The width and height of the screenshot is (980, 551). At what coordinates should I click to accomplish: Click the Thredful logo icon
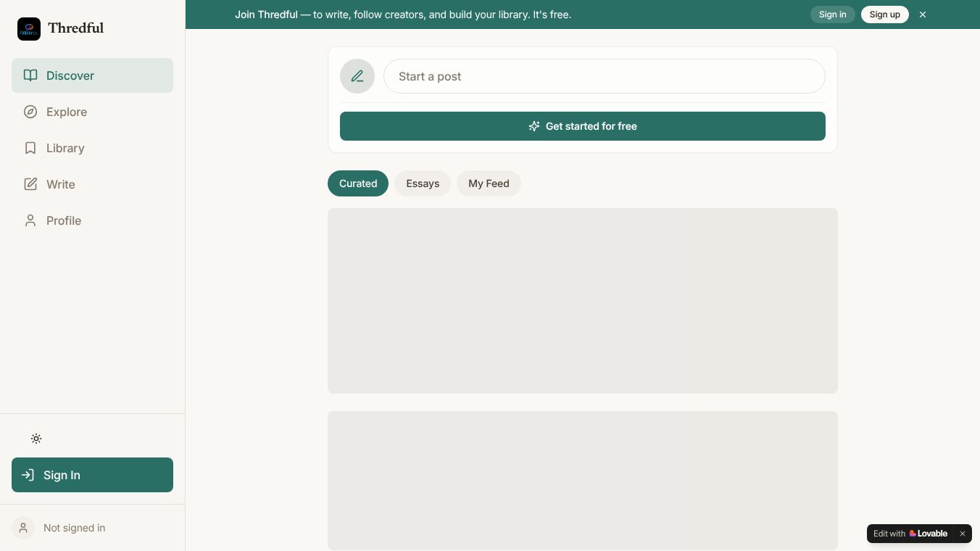click(x=29, y=29)
